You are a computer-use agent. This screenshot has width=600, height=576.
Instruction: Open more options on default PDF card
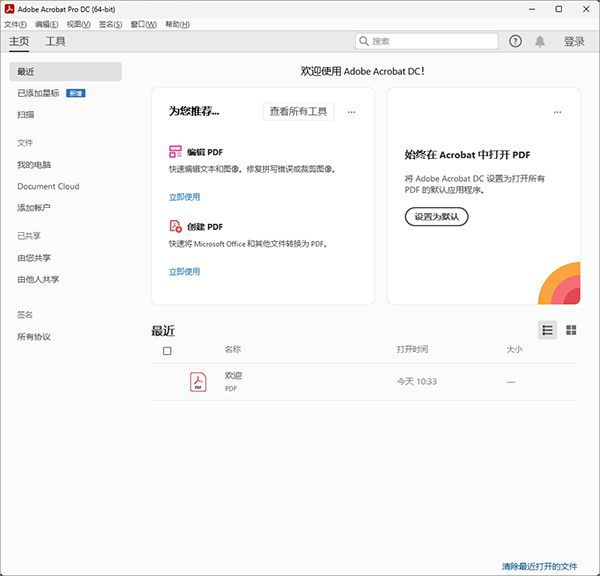[557, 112]
